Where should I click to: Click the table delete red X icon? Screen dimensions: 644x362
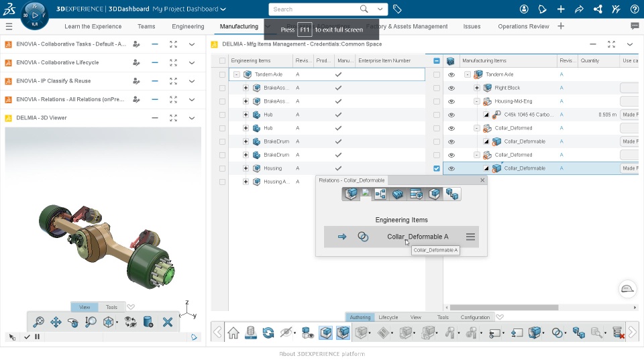(x=618, y=333)
